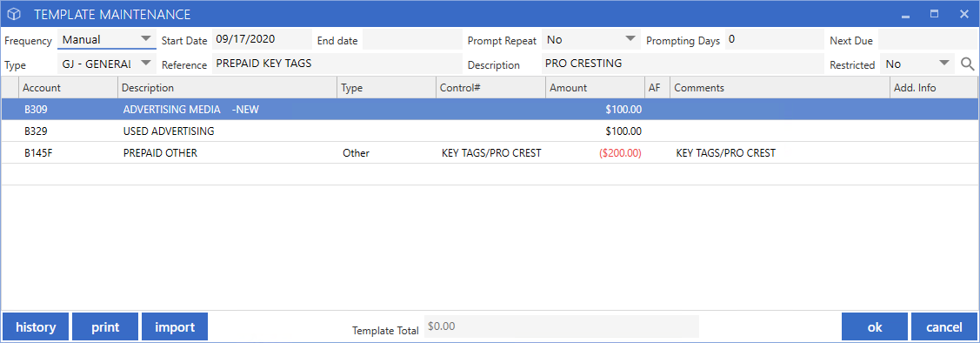Click the print button
The image size is (980, 343).
tap(105, 326)
